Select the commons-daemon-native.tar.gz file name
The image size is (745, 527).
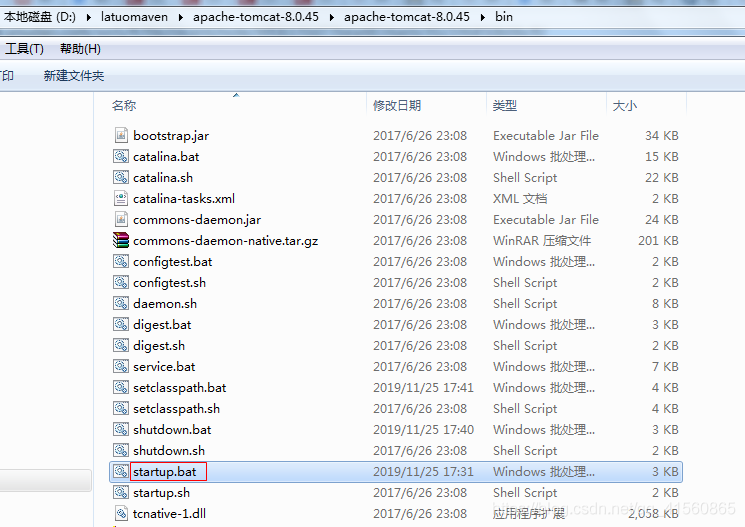226,241
